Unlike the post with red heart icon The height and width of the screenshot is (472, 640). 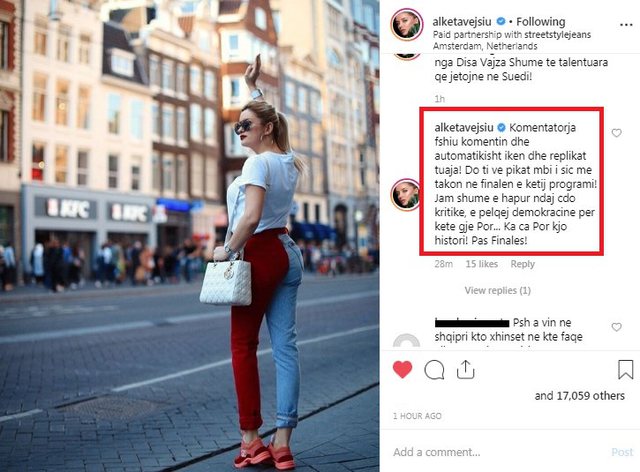(x=402, y=370)
